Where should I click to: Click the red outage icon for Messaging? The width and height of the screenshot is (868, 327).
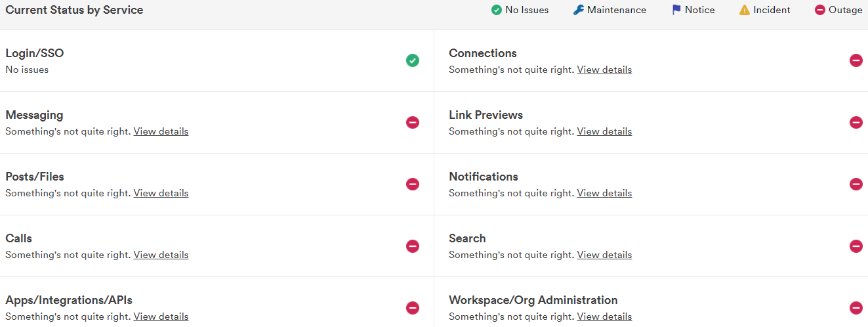tap(412, 122)
